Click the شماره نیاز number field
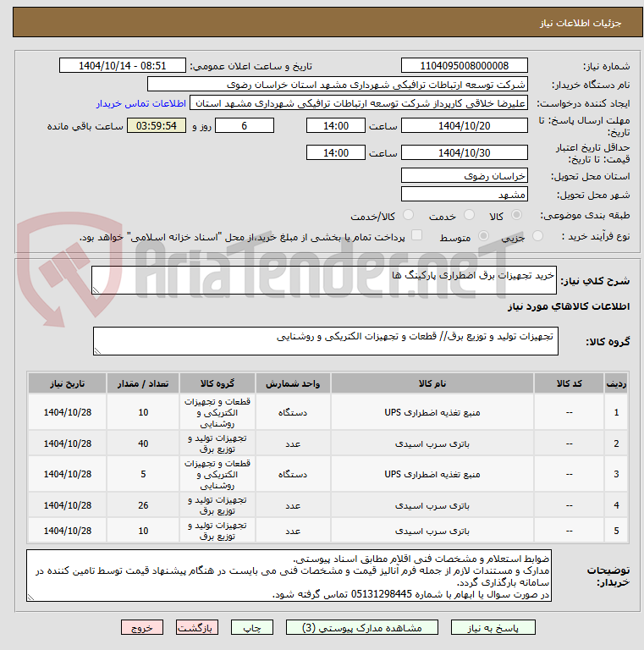Image resolution: width=644 pixels, height=650 pixels. point(464,65)
